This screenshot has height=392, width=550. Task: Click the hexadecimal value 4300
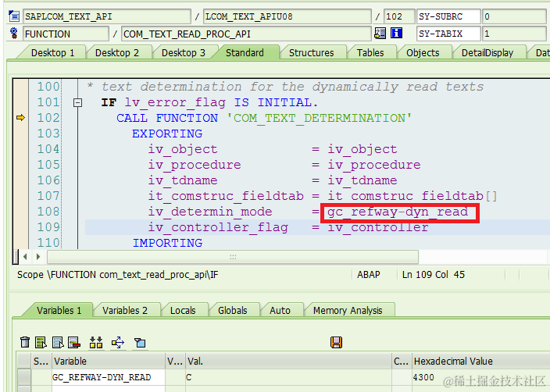(423, 377)
